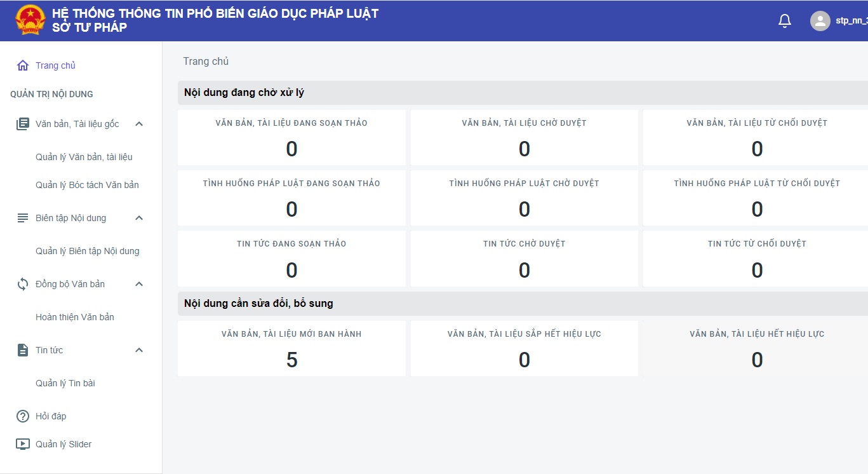Open Hoàn thiện Văn bản page
Image resolution: width=868 pixels, height=474 pixels.
tap(75, 317)
